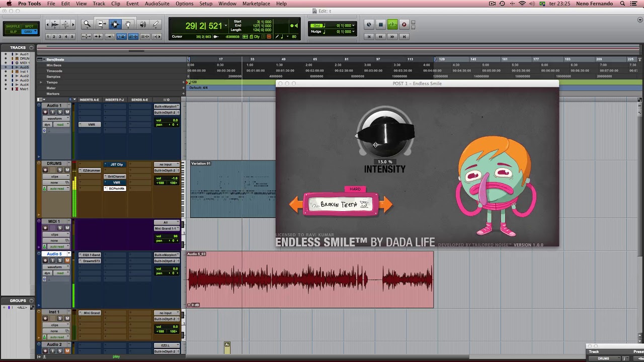Record-enable the DRUMS track

point(45,170)
